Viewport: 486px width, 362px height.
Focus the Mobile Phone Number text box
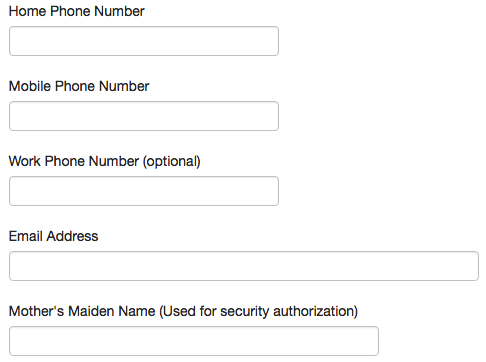tap(144, 116)
